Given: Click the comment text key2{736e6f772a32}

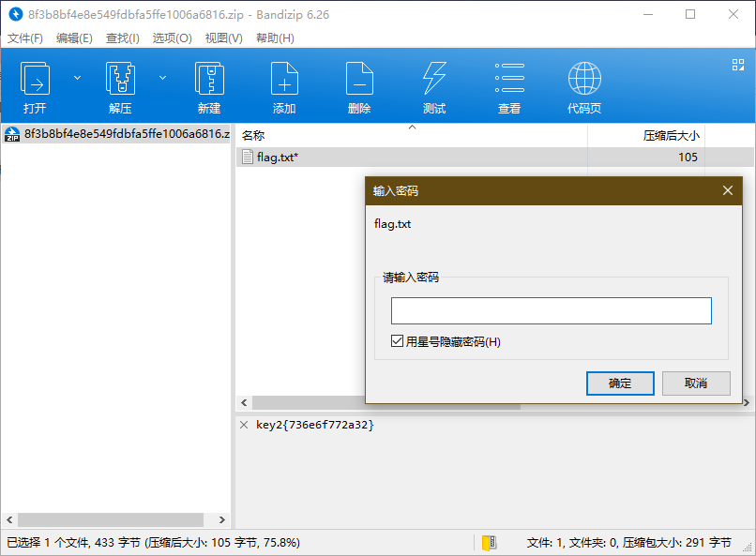Looking at the screenshot, I should [x=315, y=425].
